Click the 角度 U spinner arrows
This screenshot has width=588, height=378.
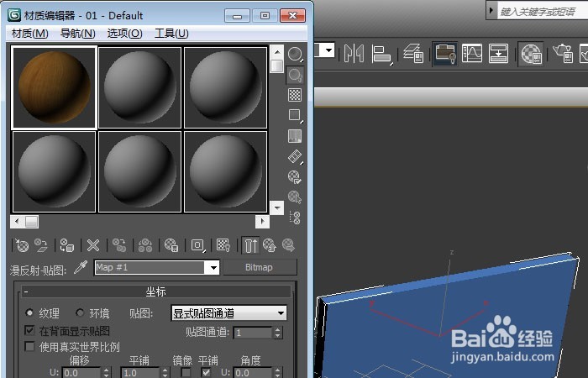pos(277,373)
